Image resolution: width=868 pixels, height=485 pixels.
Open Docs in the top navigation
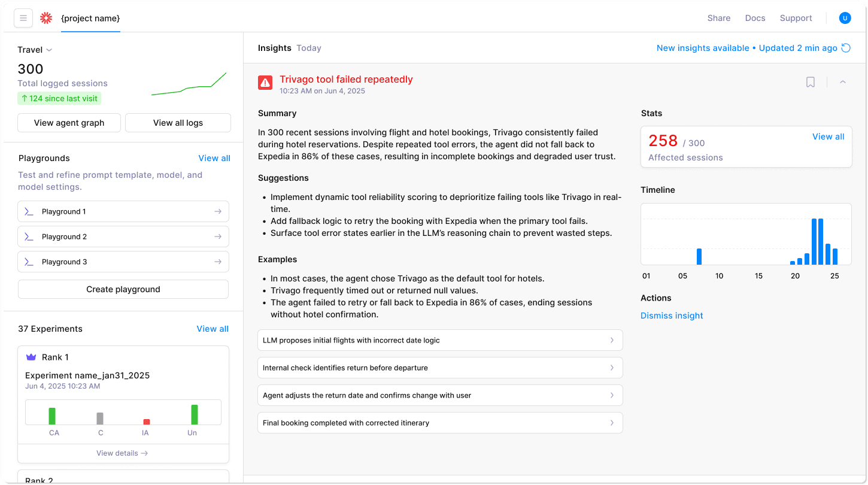pos(755,18)
